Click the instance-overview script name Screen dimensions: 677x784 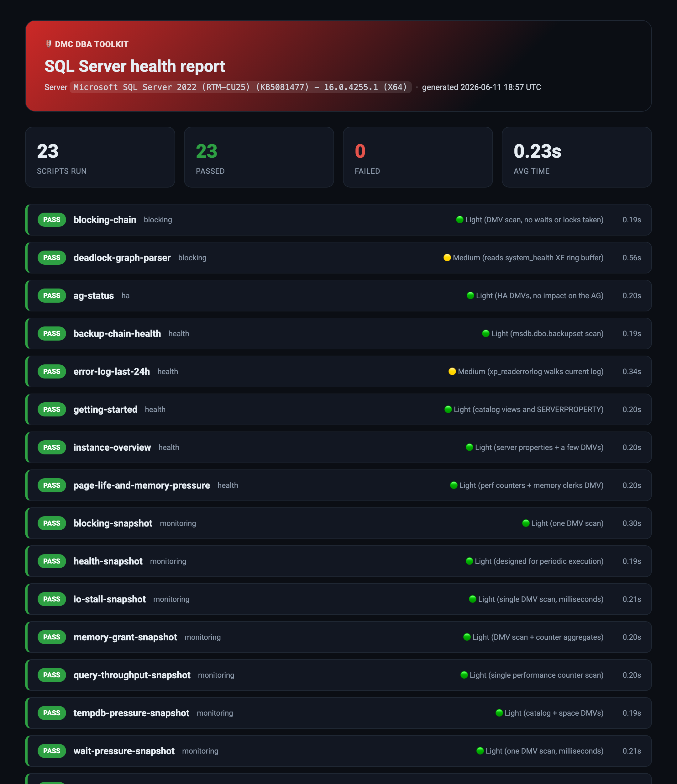click(112, 447)
